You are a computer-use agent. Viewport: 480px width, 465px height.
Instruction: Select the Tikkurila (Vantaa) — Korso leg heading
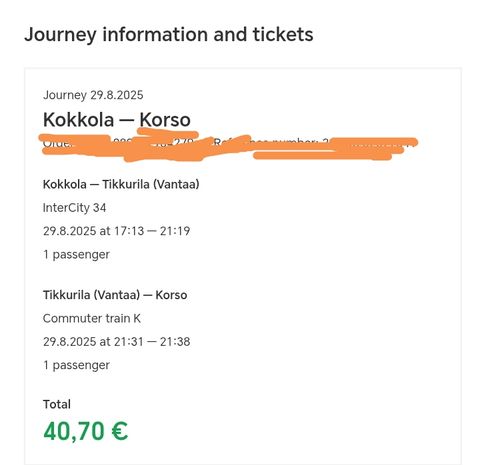tap(115, 295)
